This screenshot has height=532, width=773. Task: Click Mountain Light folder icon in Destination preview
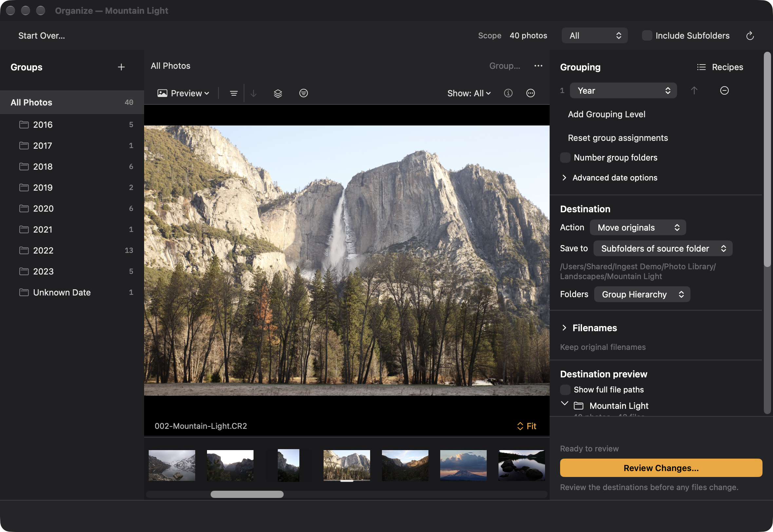click(578, 406)
